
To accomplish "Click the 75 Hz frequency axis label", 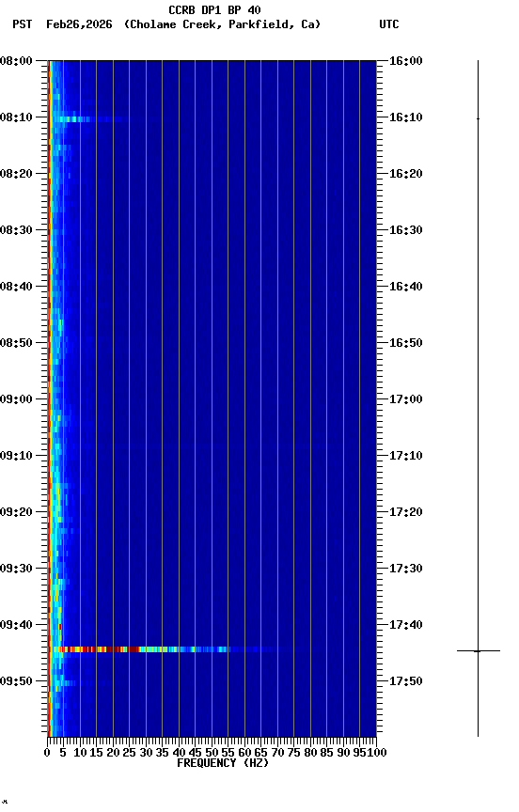I will pos(293,753).
